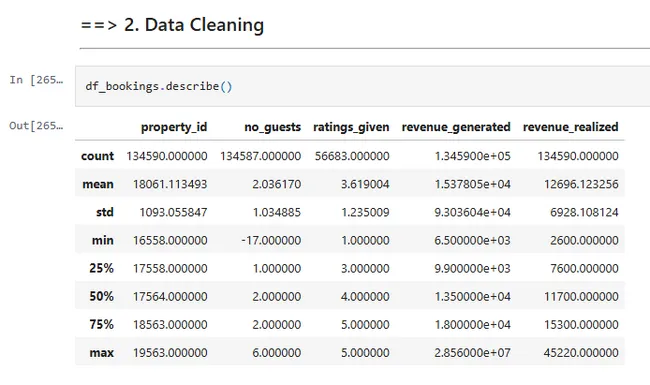Image resolution: width=650 pixels, height=385 pixels.
Task: Click the df_bookings.describe() code cell
Action: click(362, 86)
